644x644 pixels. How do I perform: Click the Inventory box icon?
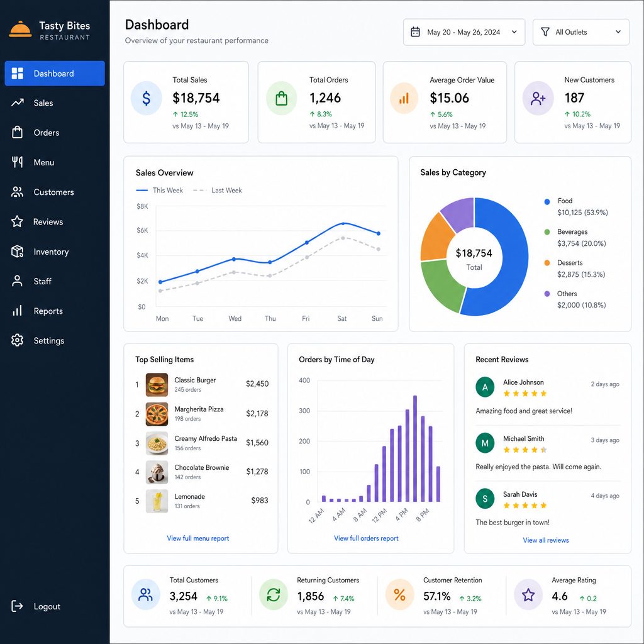pos(17,252)
